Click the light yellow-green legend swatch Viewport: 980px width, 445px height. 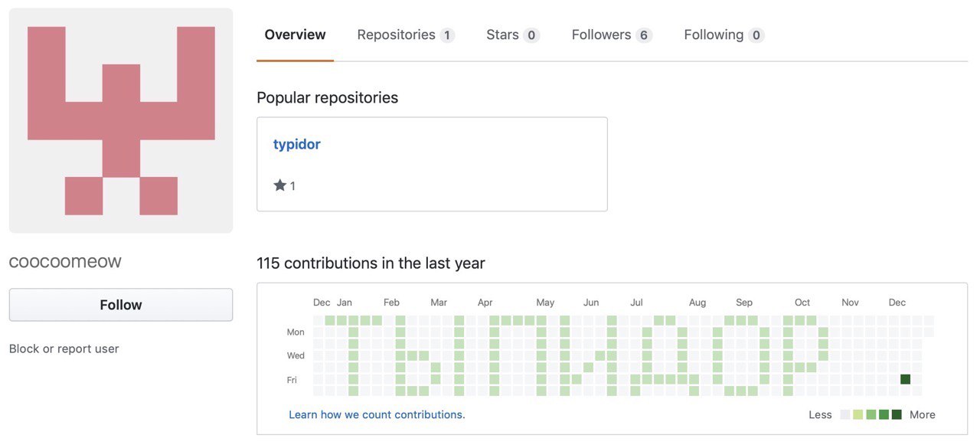[858, 414]
